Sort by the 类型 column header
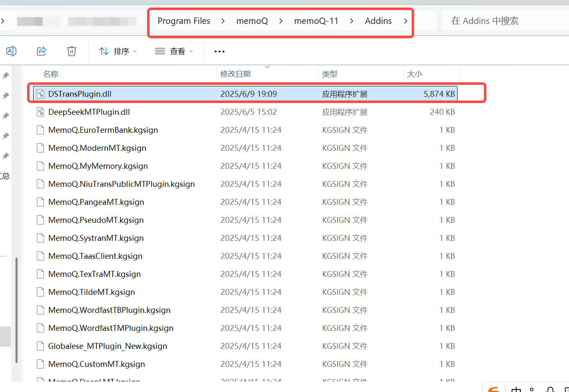The width and height of the screenshot is (569, 392). (x=330, y=74)
